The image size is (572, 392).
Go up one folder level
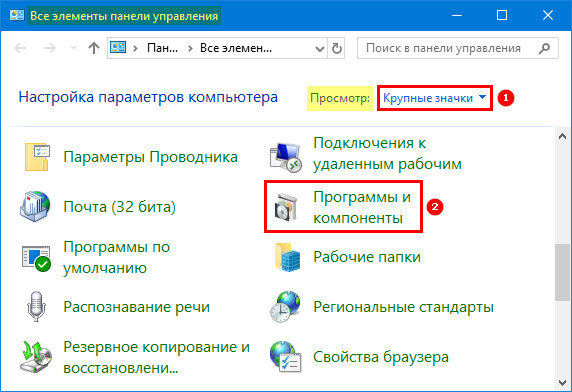click(x=94, y=48)
